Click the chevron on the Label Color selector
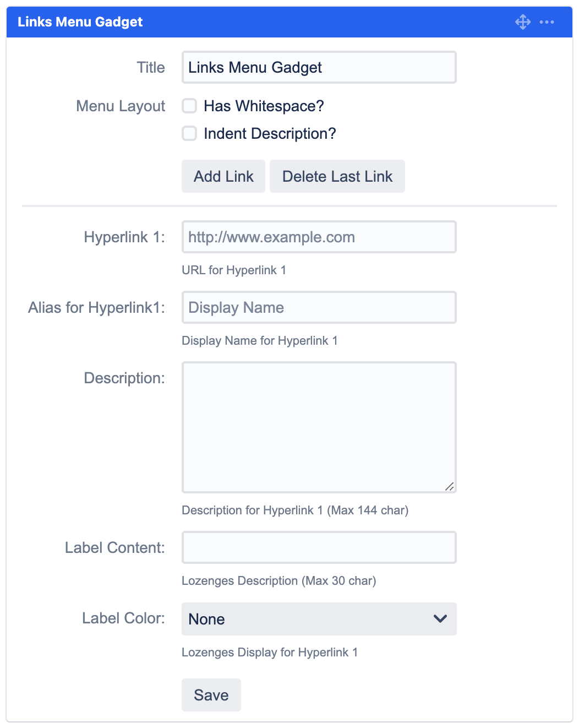The height and width of the screenshot is (728, 579). [x=439, y=619]
